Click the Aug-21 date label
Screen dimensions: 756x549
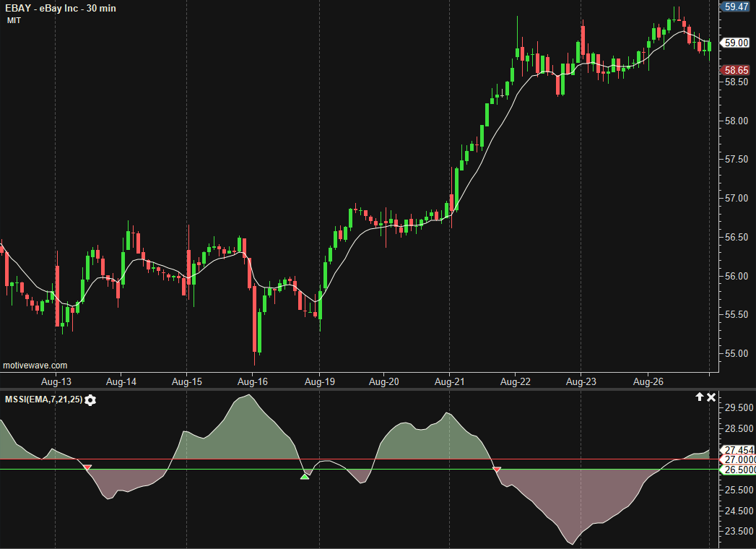point(449,381)
